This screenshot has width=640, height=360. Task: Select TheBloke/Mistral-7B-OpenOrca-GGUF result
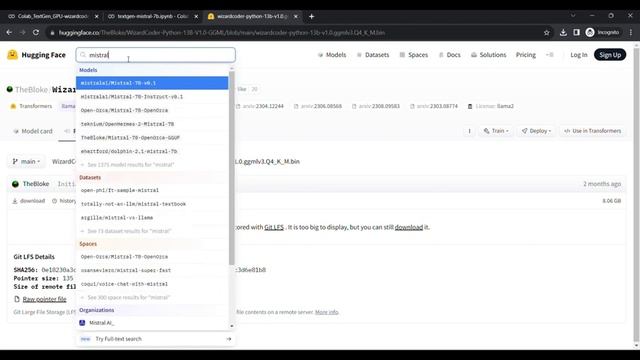tap(152, 138)
